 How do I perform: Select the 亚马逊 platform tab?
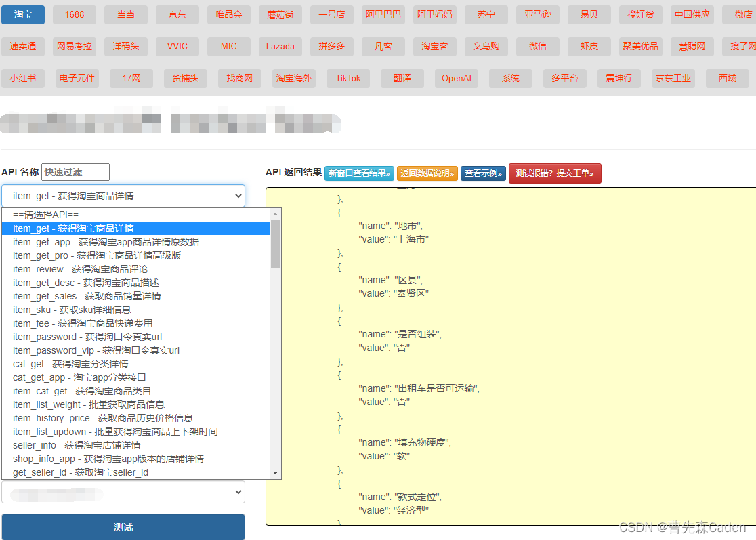point(538,14)
